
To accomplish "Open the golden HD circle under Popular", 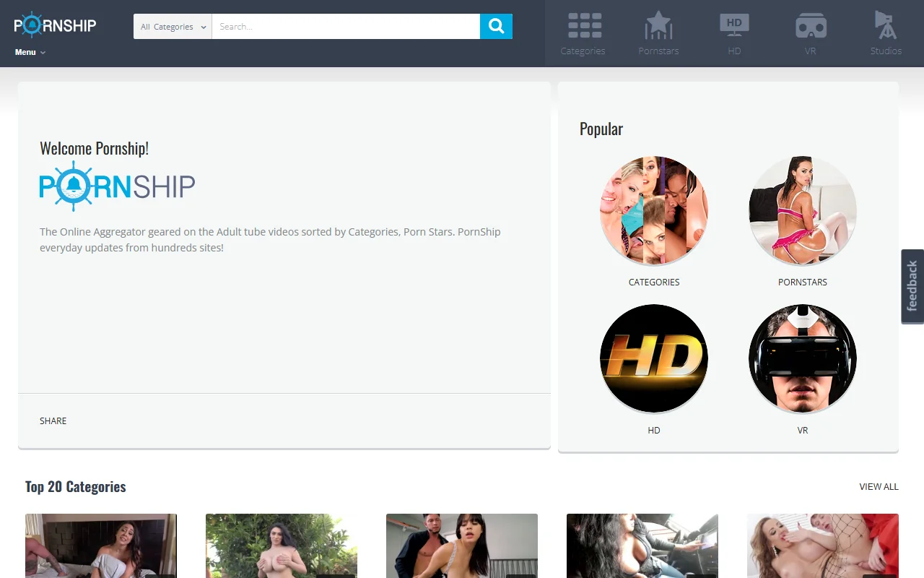I will [x=653, y=358].
